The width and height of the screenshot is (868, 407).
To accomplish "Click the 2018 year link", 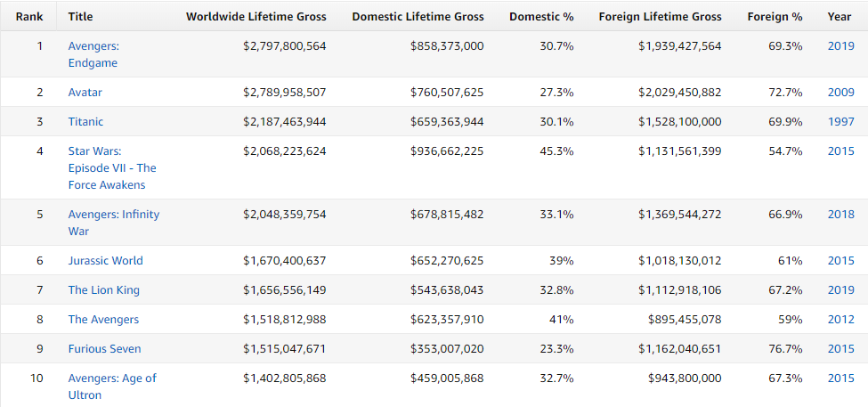I will pos(841,214).
